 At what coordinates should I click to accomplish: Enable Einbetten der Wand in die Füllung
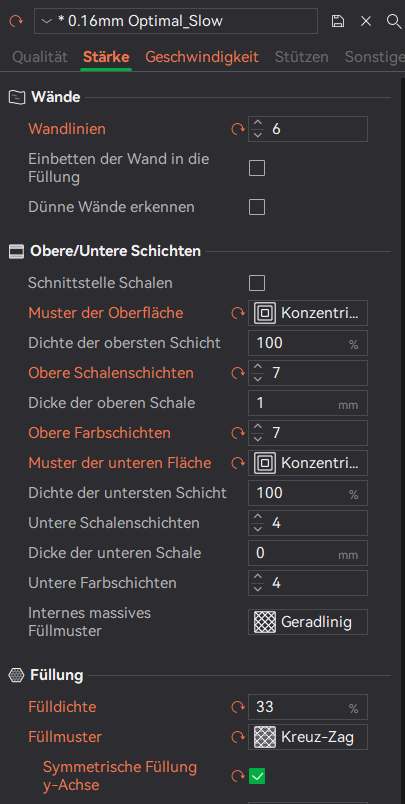(x=257, y=168)
